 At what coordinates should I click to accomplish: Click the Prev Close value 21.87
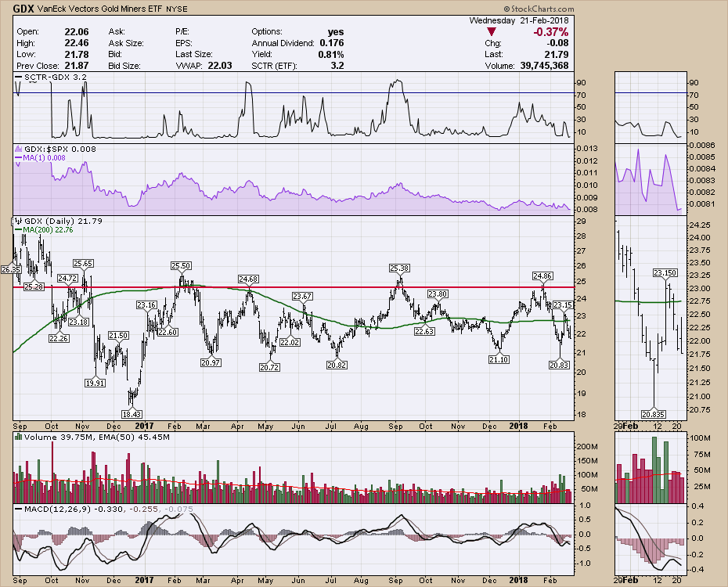[77, 66]
